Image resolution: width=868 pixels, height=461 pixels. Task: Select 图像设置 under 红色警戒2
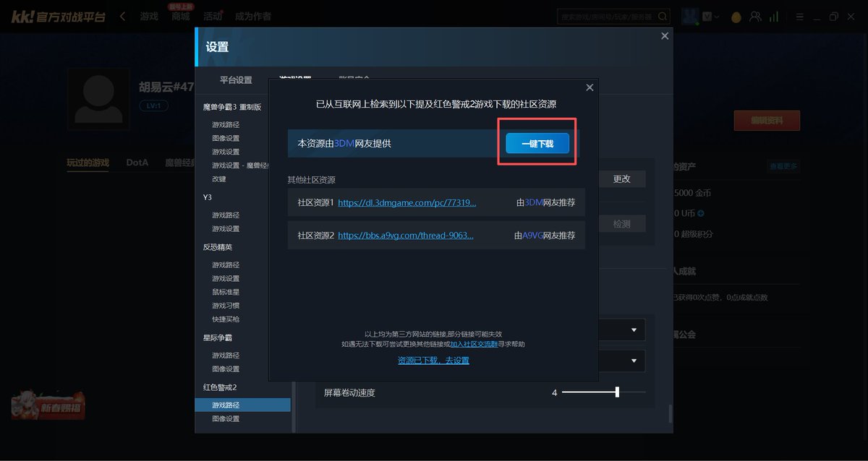coord(226,419)
